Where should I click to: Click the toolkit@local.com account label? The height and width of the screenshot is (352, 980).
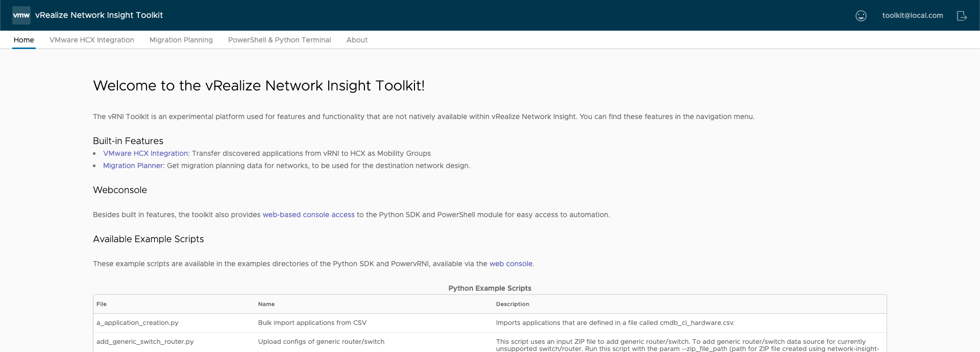click(912, 15)
